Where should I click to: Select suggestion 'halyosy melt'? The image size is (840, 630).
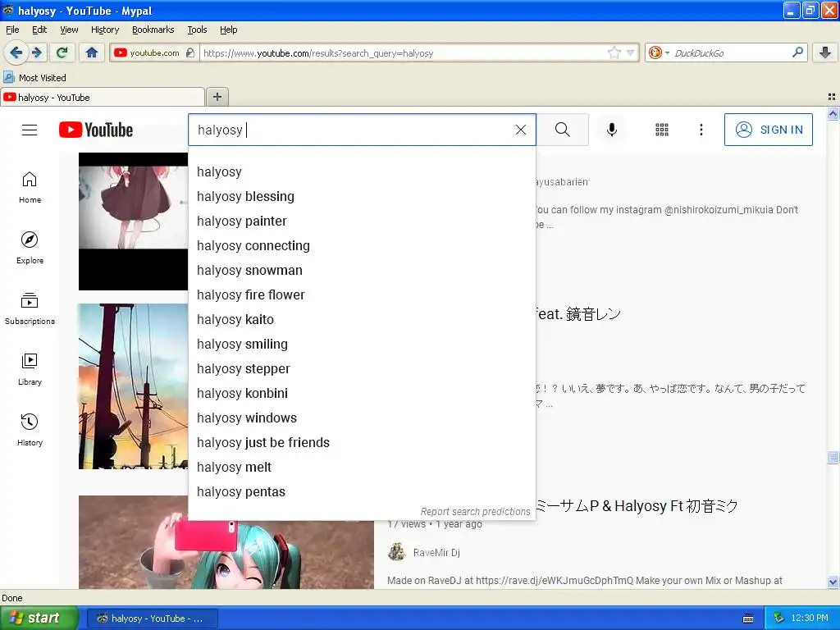pyautogui.click(x=362, y=468)
